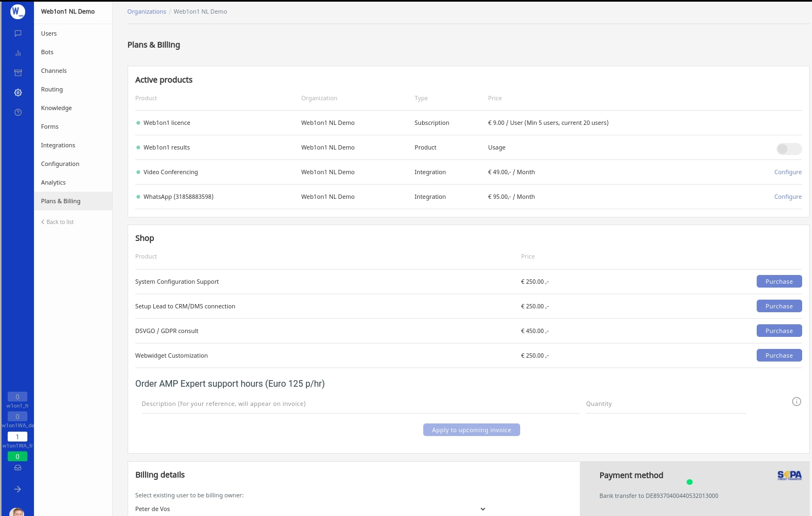The height and width of the screenshot is (516, 812).
Task: Purchase DSVGO / GDPR consult
Action: pos(779,331)
